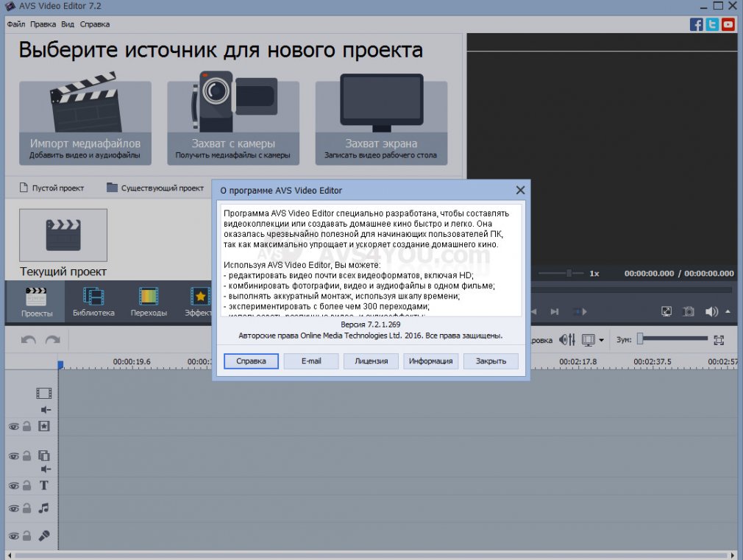Screen dimensions: 743x560
Task: Choose the Захват с камеры camcorder card
Action: click(x=233, y=118)
